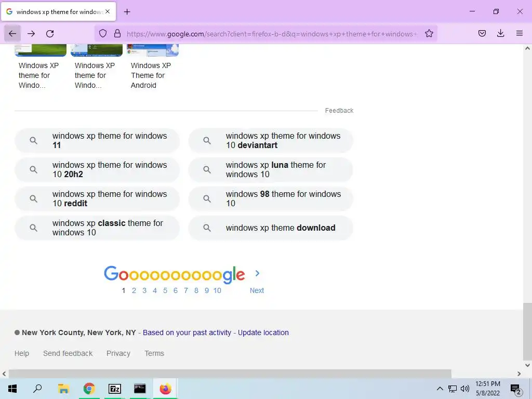The width and height of the screenshot is (532, 399).
Task: Search 'windows xp theme for windows 10 20h2'
Action: coord(97,170)
